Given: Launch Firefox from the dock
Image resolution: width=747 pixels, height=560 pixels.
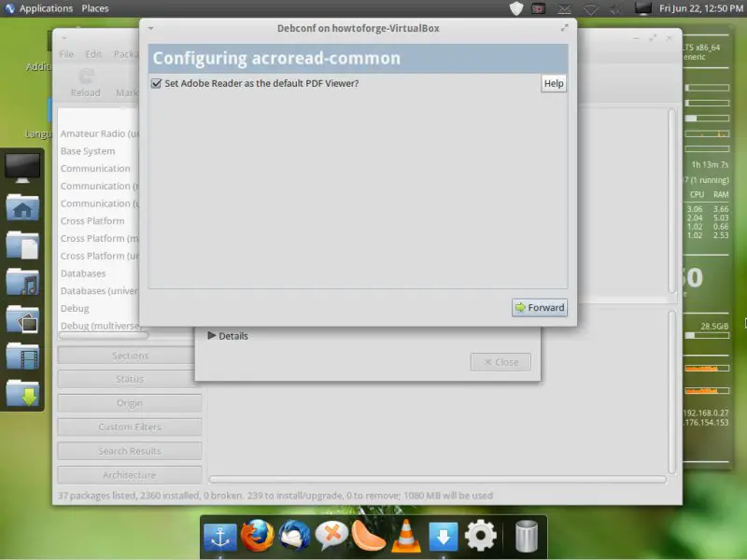Looking at the screenshot, I should [x=258, y=536].
